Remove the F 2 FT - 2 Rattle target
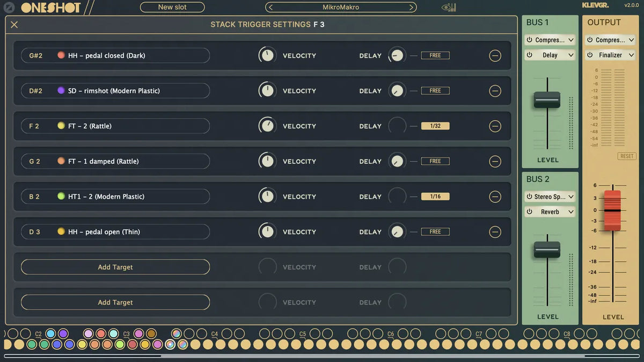The width and height of the screenshot is (644, 362). click(x=495, y=126)
